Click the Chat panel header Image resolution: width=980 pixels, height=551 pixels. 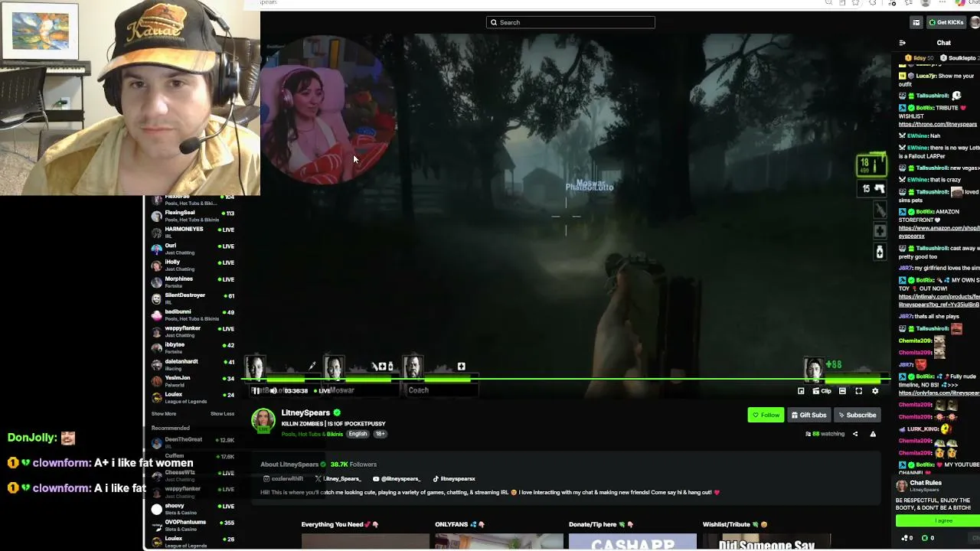click(943, 43)
